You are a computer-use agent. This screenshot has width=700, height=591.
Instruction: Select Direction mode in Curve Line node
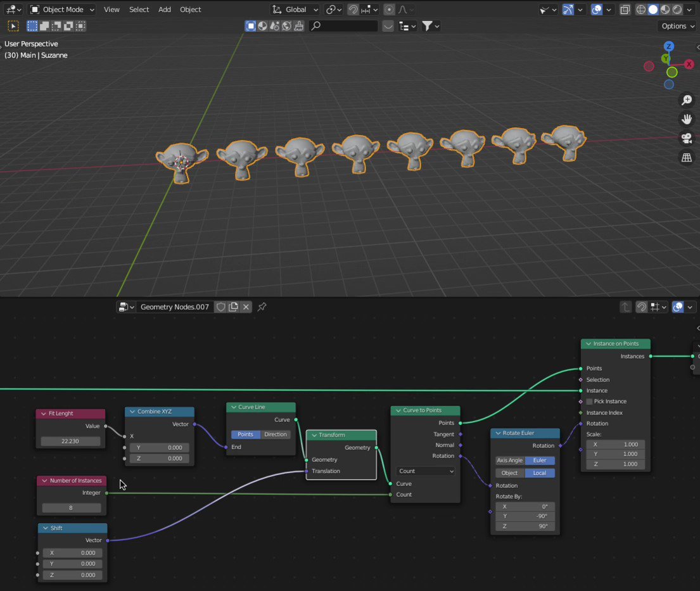276,435
